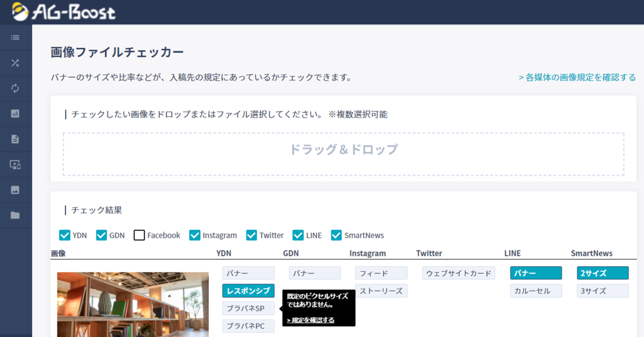Toggle the Instagram checkbox off

(194, 235)
